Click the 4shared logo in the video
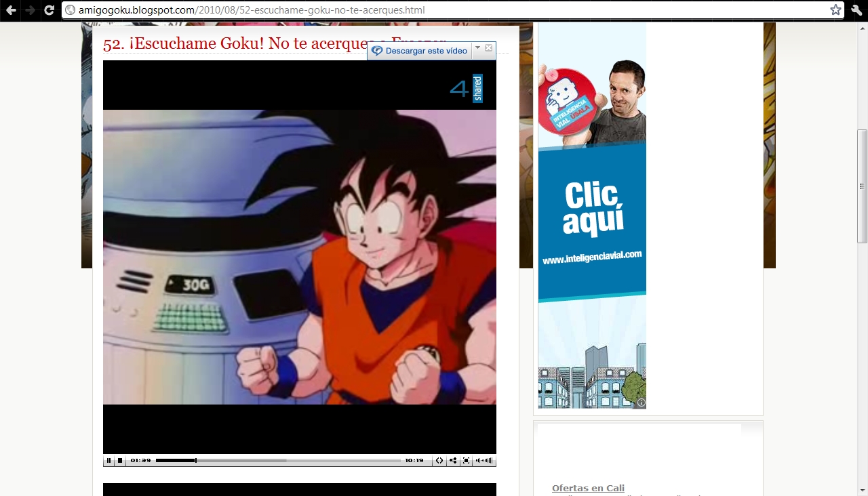The width and height of the screenshot is (868, 496). click(x=467, y=88)
